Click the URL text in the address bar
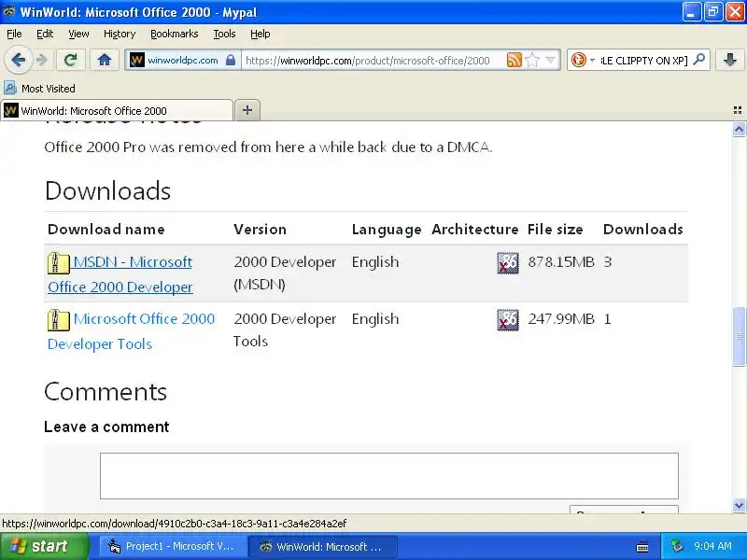Viewport: 747px width, 560px height. coord(367,61)
